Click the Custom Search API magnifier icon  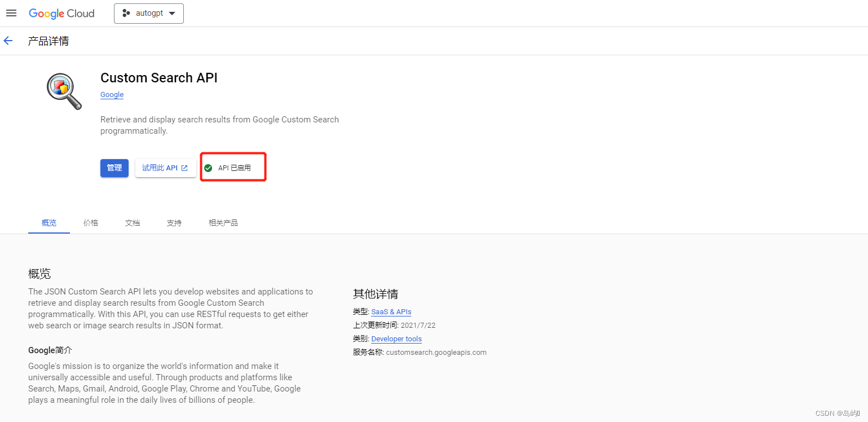64,91
